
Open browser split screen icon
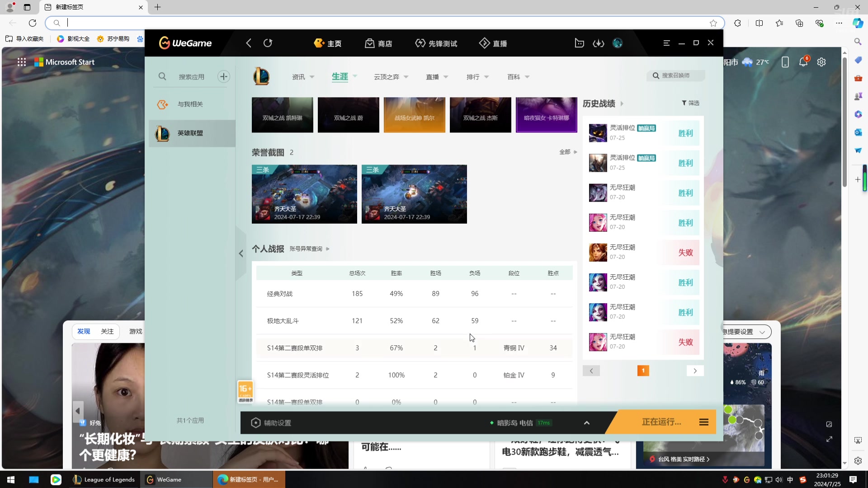[x=759, y=23]
